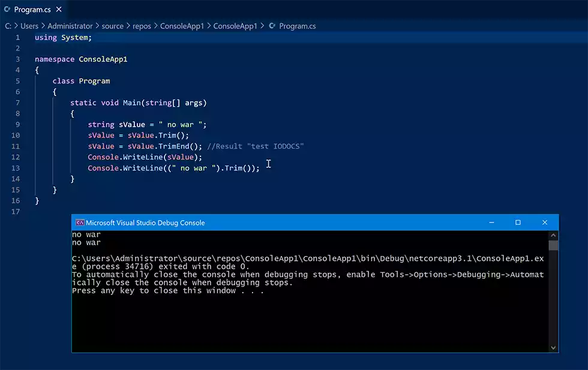
Task: Click the ConsoleApp1 breadcrumb right after repos
Action: (x=182, y=26)
